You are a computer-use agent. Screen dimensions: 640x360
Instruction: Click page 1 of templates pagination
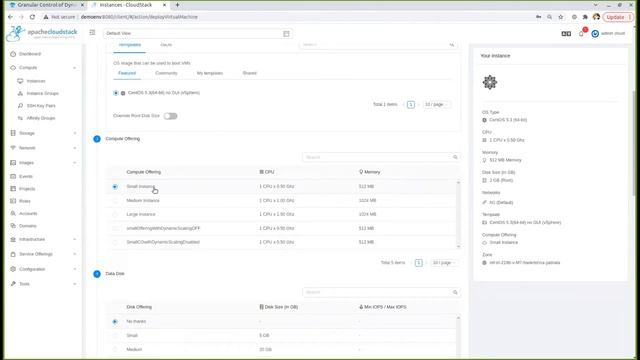[411, 104]
